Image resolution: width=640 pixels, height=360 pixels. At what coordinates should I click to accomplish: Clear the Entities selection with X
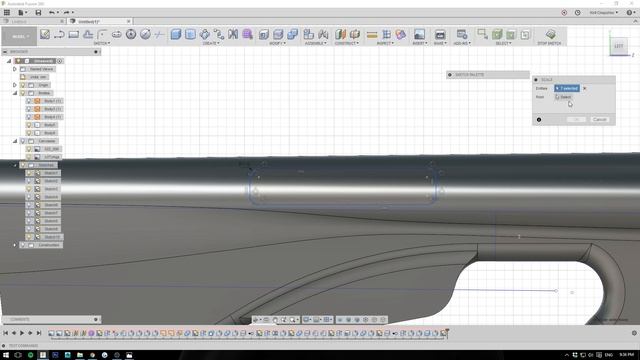pyautogui.click(x=584, y=88)
